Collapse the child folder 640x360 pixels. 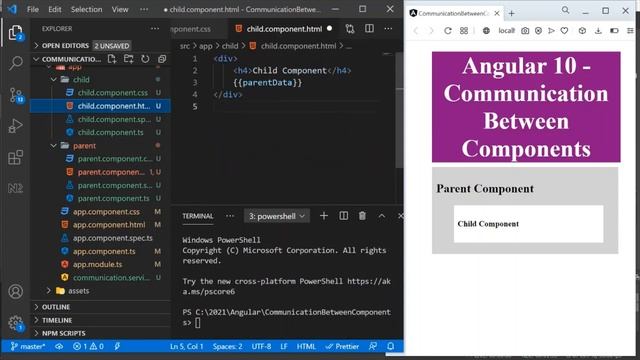tap(100, 80)
